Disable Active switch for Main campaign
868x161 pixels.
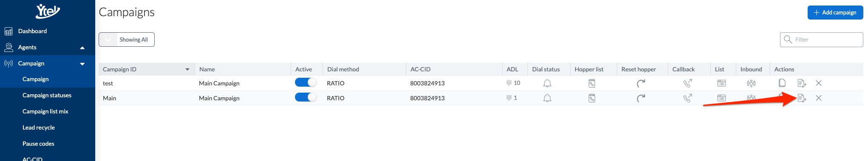click(306, 97)
